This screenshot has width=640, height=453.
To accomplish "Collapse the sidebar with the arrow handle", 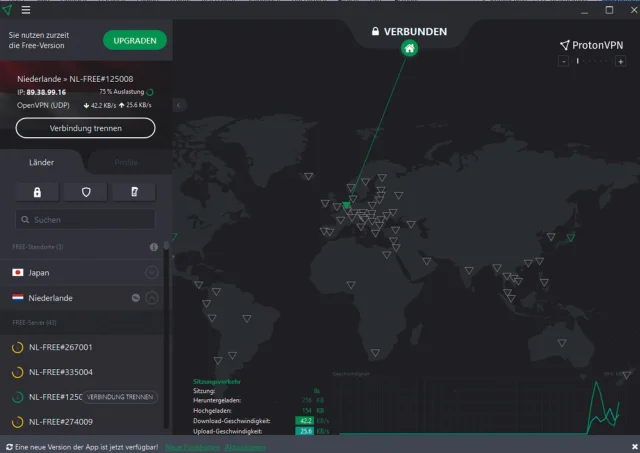I will pos(179,105).
